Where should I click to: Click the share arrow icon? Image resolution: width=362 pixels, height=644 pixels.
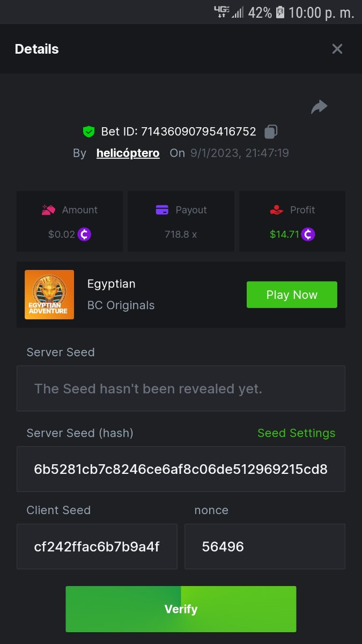click(319, 107)
